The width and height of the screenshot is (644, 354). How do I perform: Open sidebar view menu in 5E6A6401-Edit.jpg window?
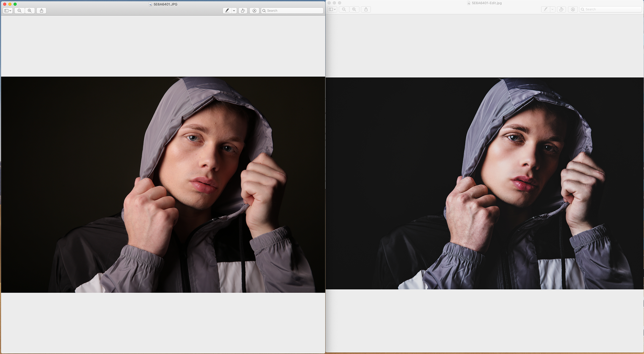click(x=332, y=9)
